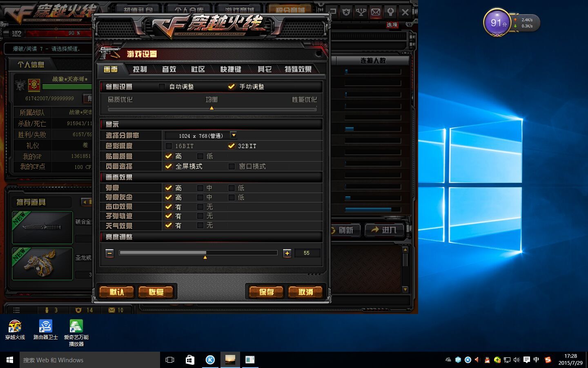The image size is (588, 368).
Task: Set 天气效果 to 无
Action: (200, 225)
